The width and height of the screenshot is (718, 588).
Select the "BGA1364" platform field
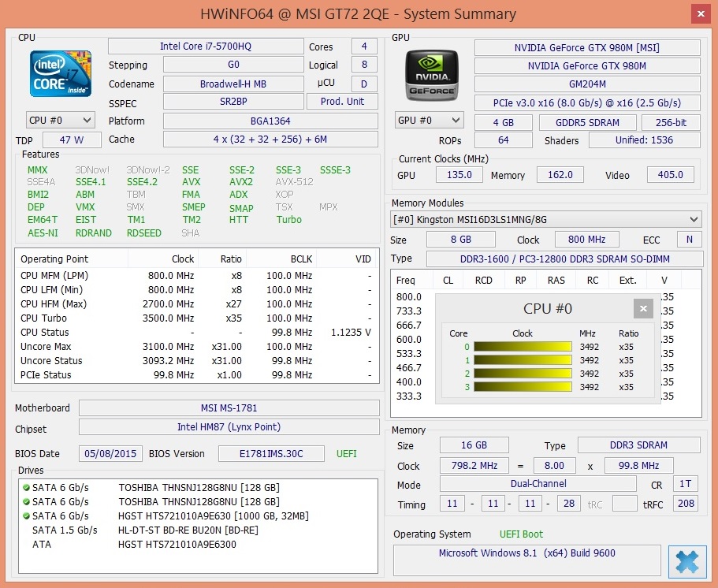(270, 121)
